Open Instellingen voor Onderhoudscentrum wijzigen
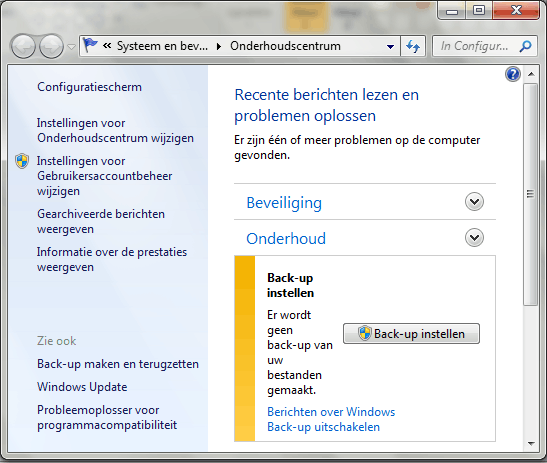Viewport: 547px width, 463px height. pos(115,130)
